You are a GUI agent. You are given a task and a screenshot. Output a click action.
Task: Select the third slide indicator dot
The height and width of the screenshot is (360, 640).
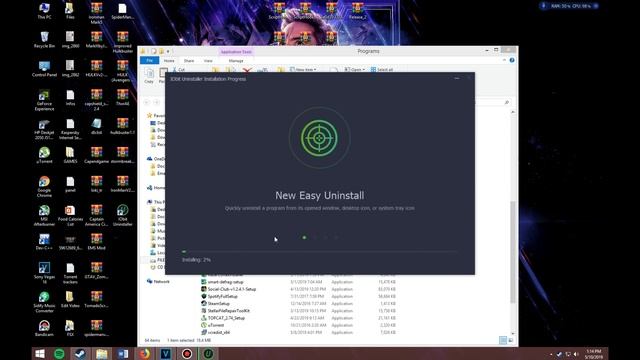325,237
